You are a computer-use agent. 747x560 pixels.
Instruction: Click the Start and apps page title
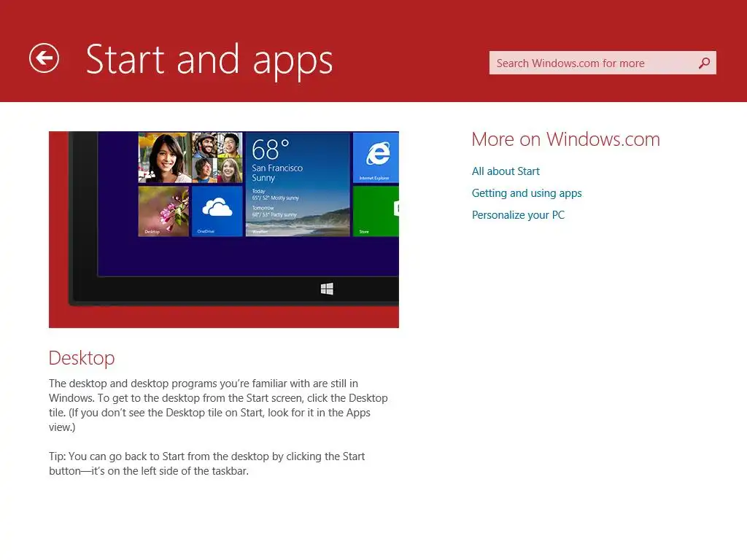tap(209, 60)
